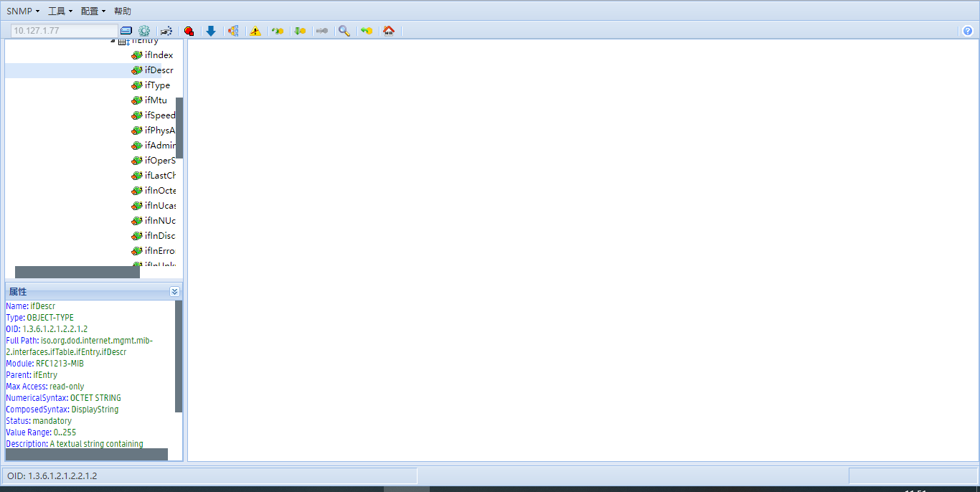Image resolution: width=980 pixels, height=492 pixels.
Task: Open the trap warning icon
Action: point(255,31)
